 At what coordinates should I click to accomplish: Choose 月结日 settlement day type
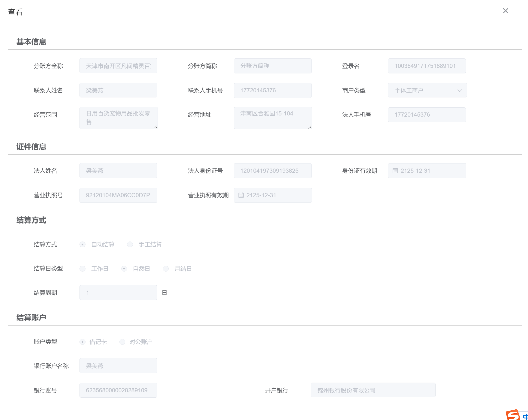(x=166, y=269)
